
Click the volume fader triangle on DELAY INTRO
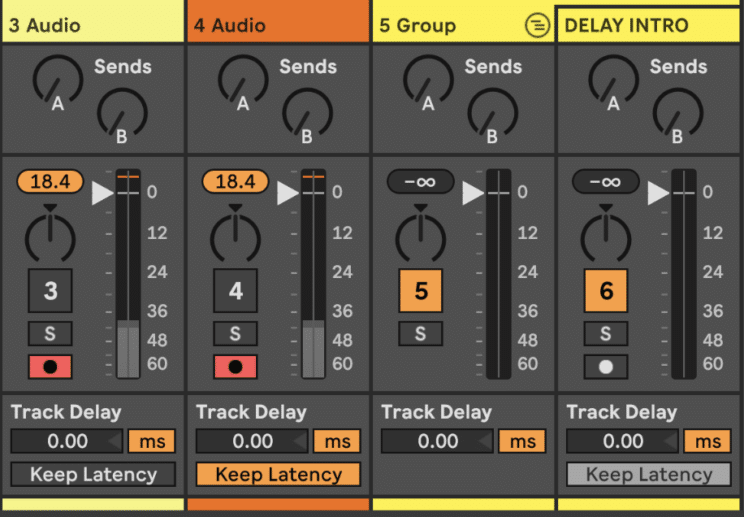658,193
